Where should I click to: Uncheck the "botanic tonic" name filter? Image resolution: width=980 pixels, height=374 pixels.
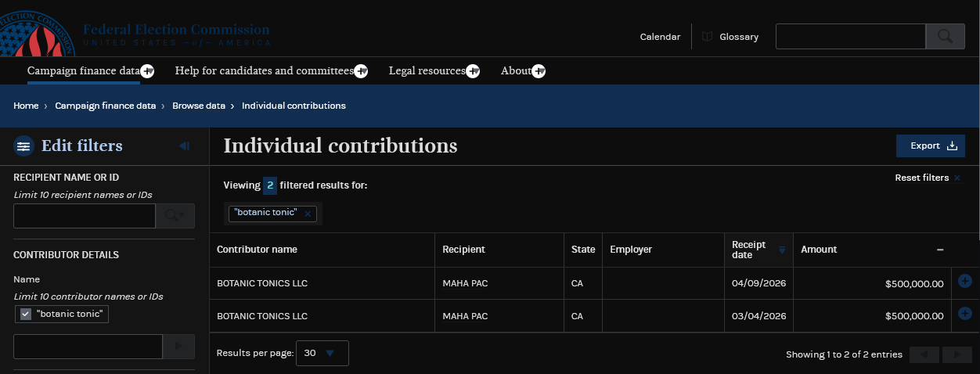[x=26, y=314]
